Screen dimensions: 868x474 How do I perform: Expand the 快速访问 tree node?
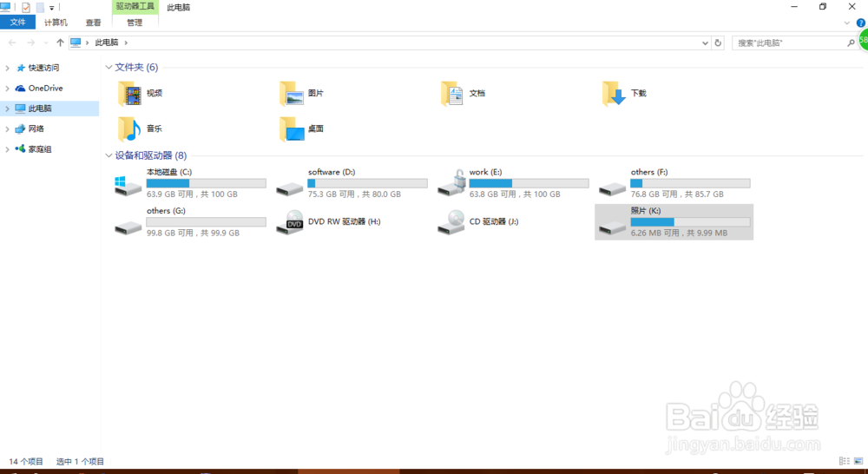point(7,68)
